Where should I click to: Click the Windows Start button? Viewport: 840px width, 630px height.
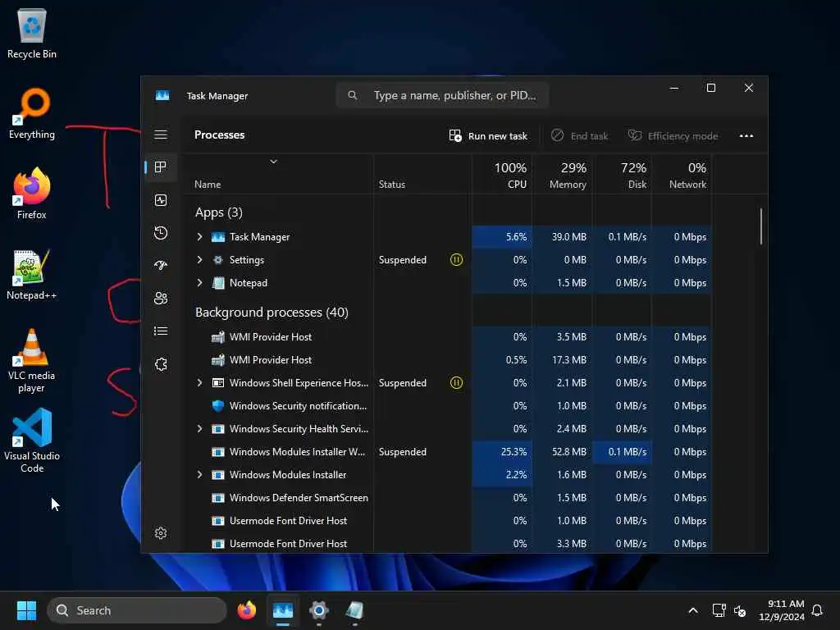[x=26, y=610]
